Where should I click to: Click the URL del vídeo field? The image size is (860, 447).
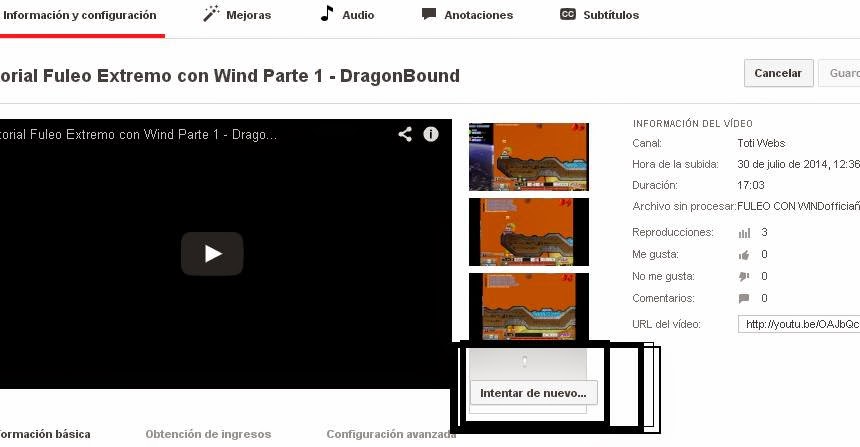coord(799,324)
